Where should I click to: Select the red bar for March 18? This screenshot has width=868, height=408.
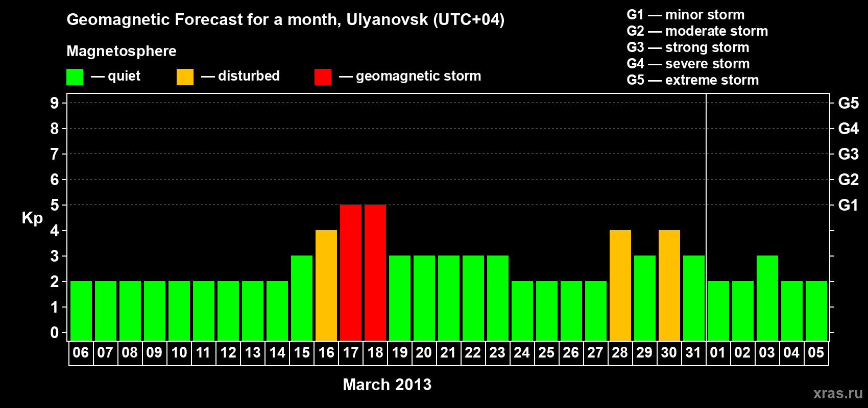pos(375,273)
